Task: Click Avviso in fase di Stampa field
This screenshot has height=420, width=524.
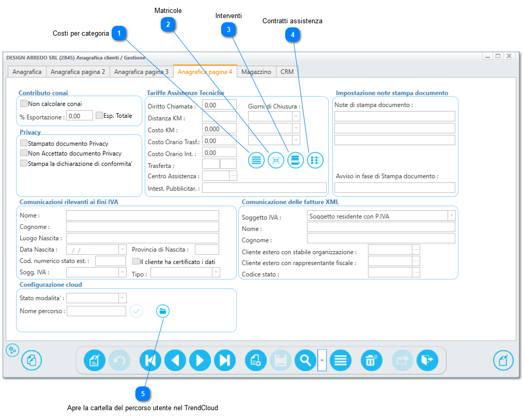Action: 395,188
